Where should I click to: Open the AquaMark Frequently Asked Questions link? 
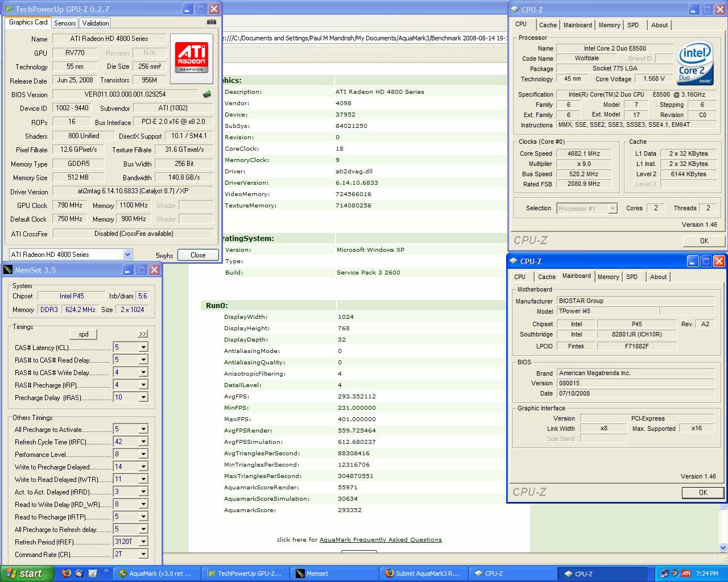coord(380,539)
